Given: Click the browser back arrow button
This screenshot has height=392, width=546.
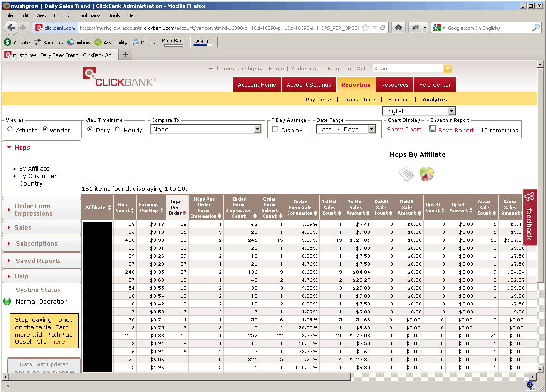Looking at the screenshot, I should (x=12, y=28).
